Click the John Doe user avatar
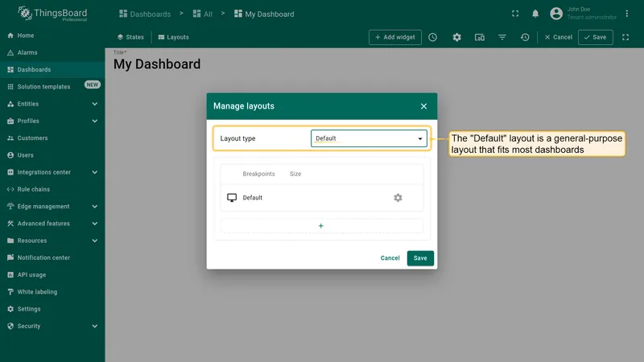Image resolution: width=644 pixels, height=362 pixels. 556,14
